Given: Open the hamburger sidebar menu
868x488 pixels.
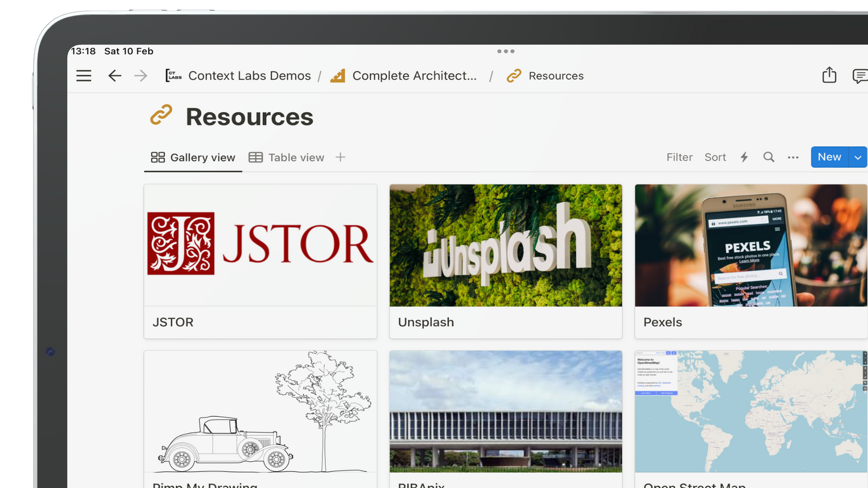Looking at the screenshot, I should click(x=84, y=76).
